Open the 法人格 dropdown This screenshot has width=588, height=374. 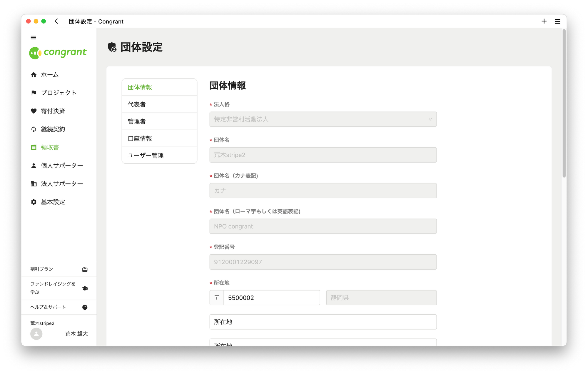coord(323,119)
